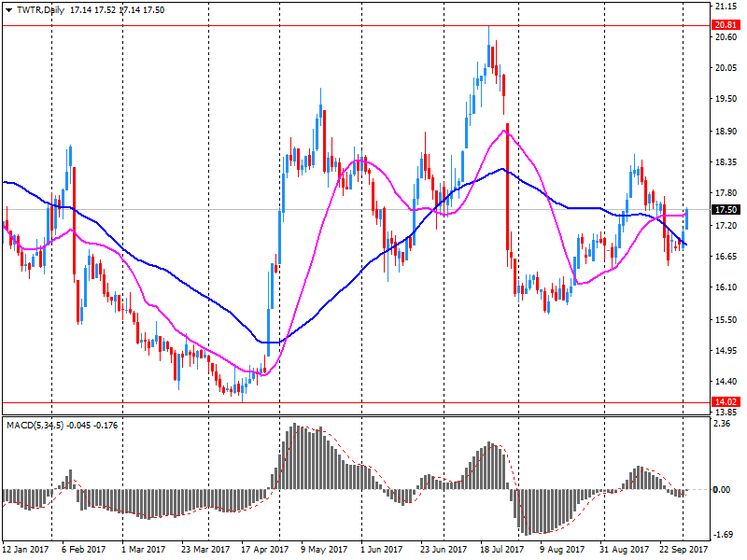Click the 18.90 price scale label

pos(726,131)
